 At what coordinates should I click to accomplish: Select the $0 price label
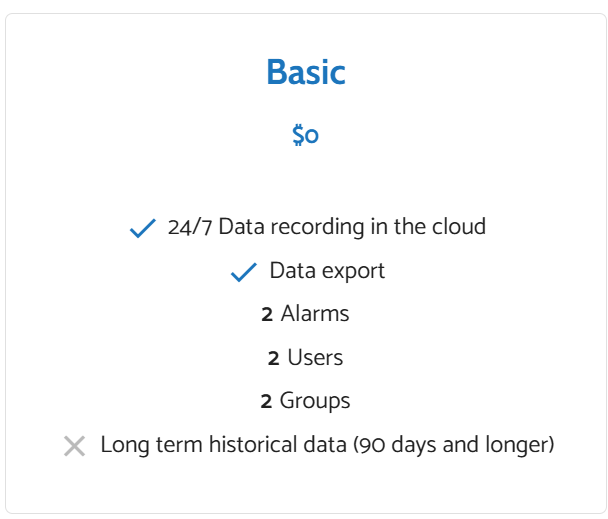pos(305,134)
